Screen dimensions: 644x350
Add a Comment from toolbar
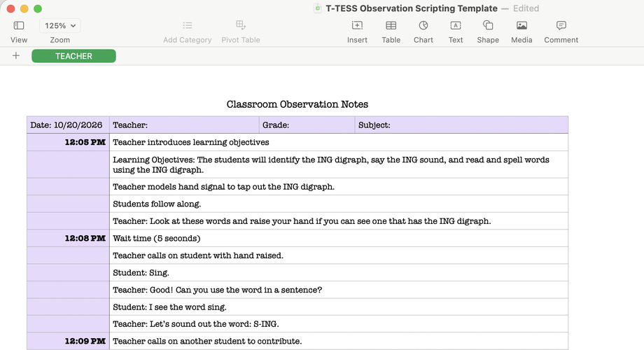click(x=561, y=25)
